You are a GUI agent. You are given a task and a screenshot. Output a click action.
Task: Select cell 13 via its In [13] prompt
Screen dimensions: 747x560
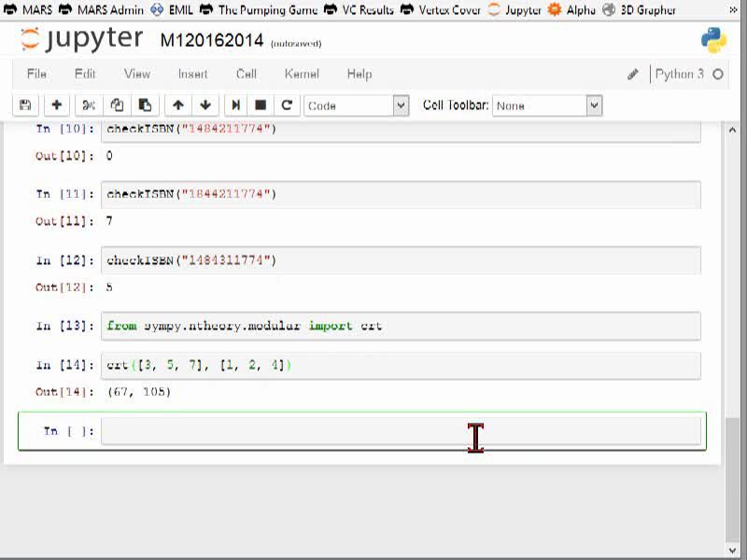pyautogui.click(x=64, y=326)
